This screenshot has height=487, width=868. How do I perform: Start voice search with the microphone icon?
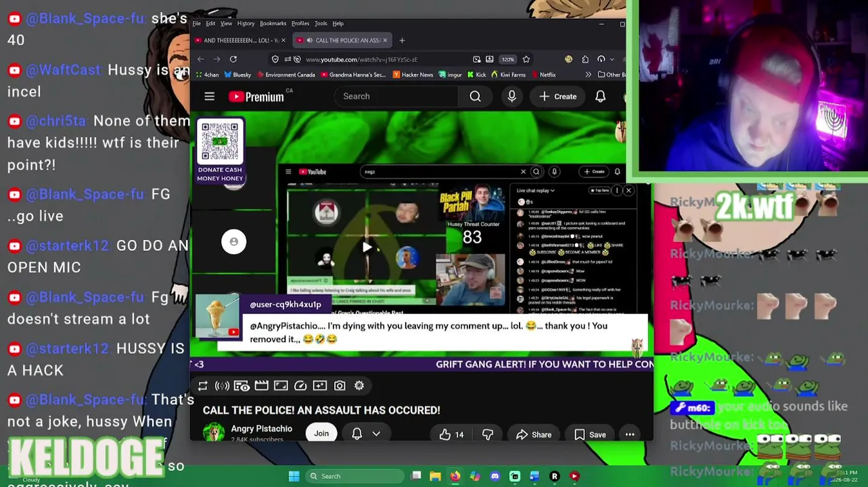(512, 97)
